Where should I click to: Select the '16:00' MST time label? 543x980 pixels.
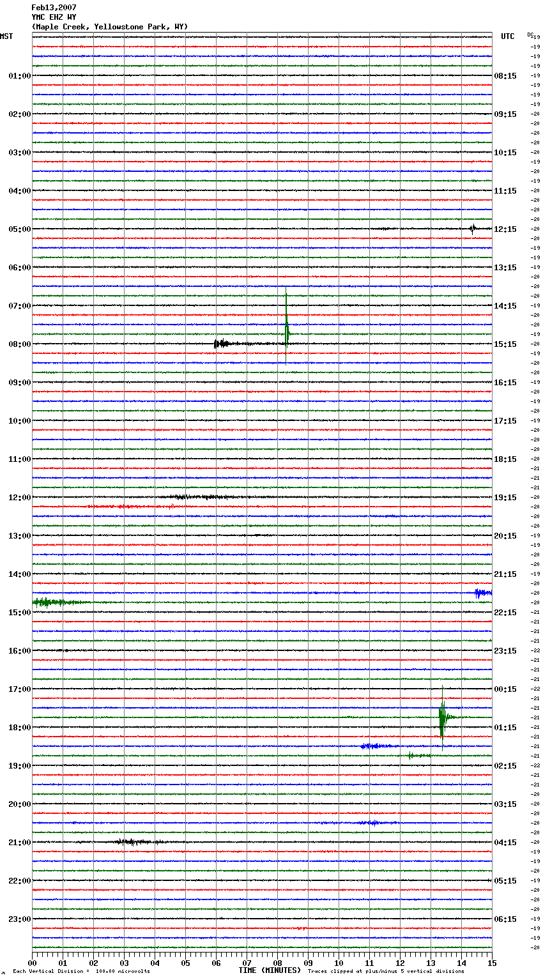[20, 651]
